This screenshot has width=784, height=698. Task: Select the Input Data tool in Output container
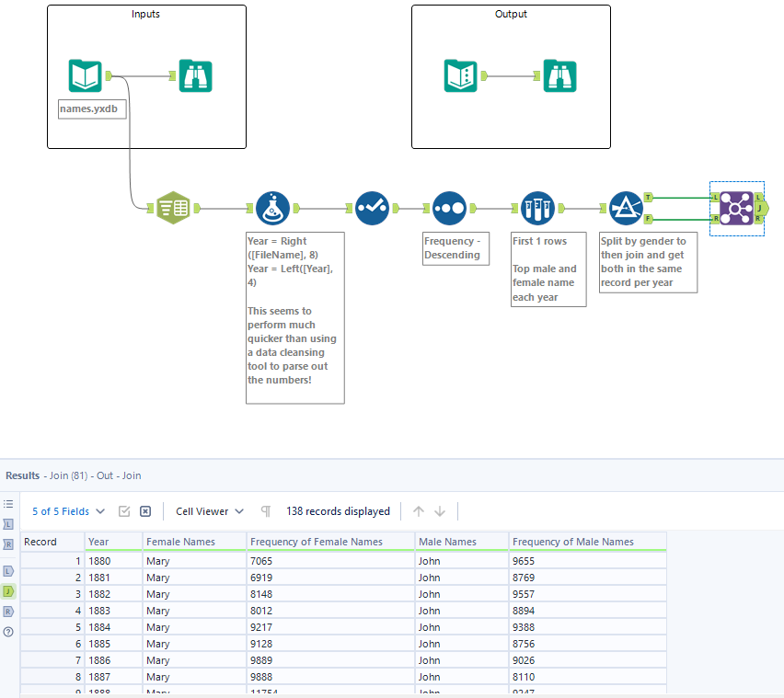[x=460, y=76]
